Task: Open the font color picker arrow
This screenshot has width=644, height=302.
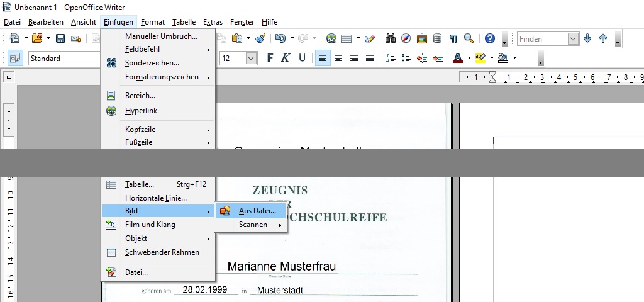Action: pyautogui.click(x=469, y=58)
